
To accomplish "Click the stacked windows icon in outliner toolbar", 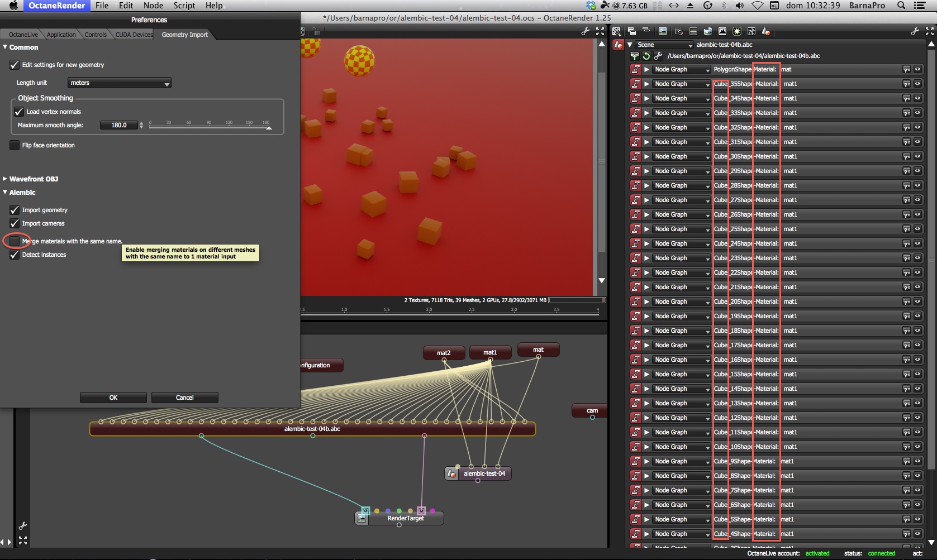I will [632, 31].
